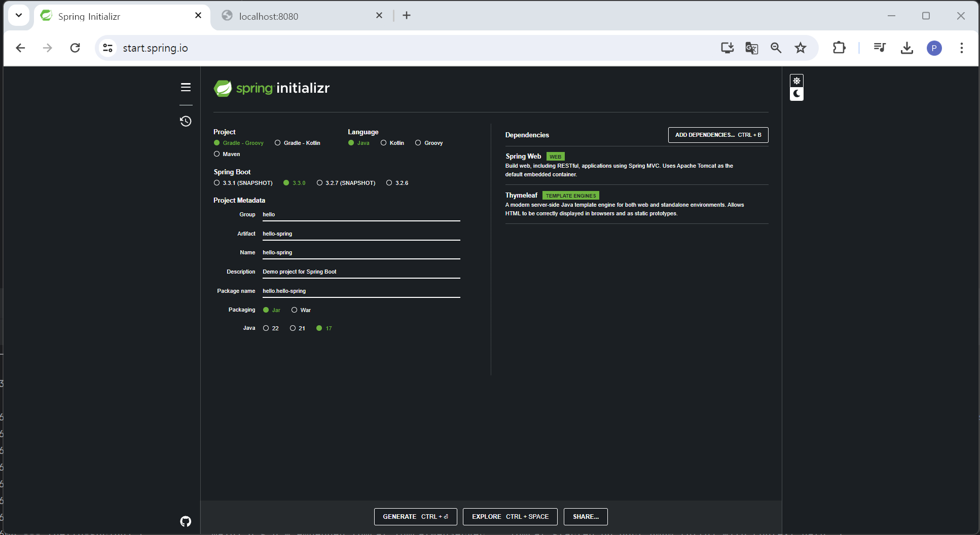Switch to dark theme with moon icon
The image size is (980, 535).
coord(796,94)
